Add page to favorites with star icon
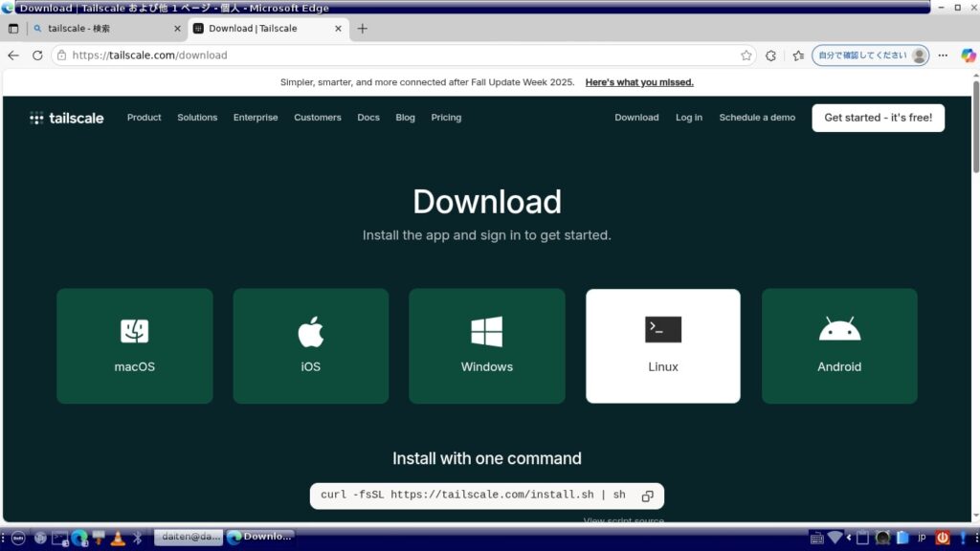 coord(746,55)
